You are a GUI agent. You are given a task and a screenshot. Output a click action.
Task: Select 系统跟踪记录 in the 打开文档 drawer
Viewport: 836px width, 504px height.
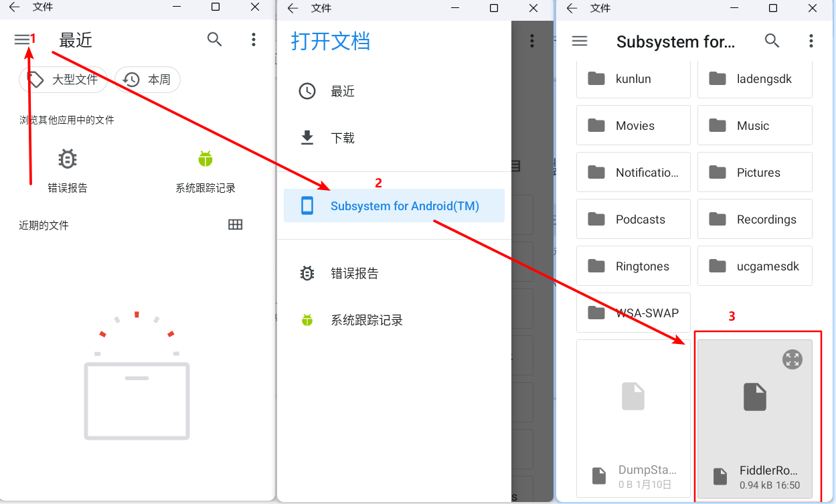pyautogui.click(x=394, y=320)
